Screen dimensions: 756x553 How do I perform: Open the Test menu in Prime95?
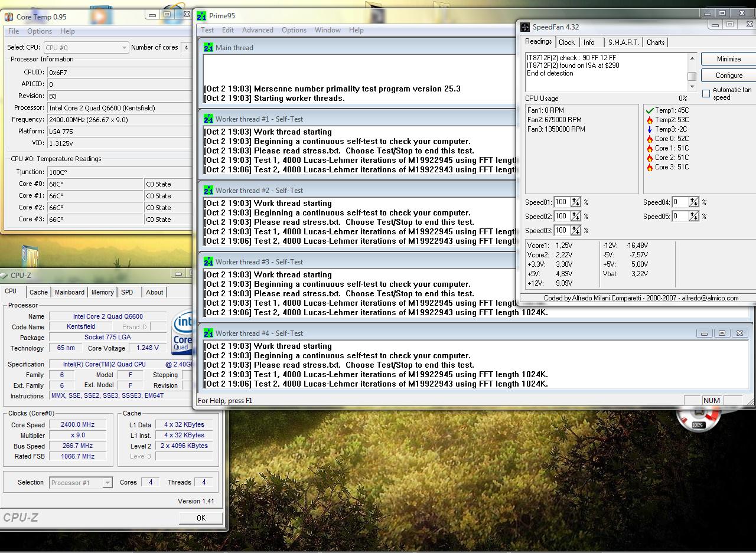(207, 30)
